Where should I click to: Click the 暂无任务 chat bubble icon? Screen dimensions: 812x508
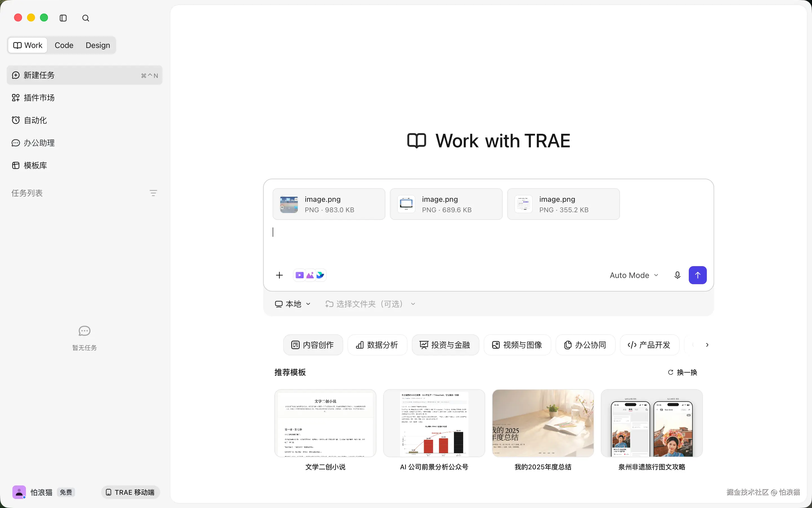[x=85, y=331]
